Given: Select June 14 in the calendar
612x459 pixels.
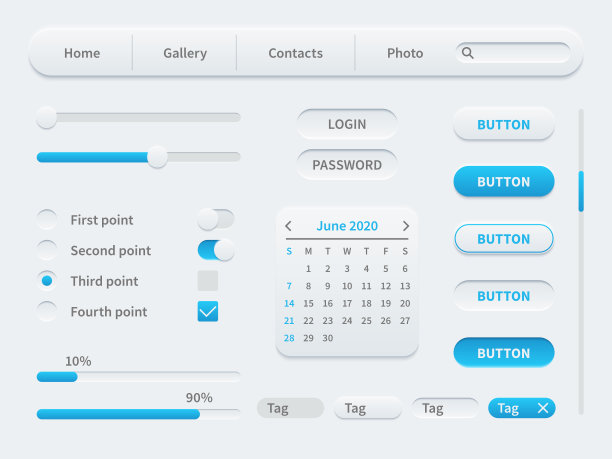Looking at the screenshot, I should 289,303.
